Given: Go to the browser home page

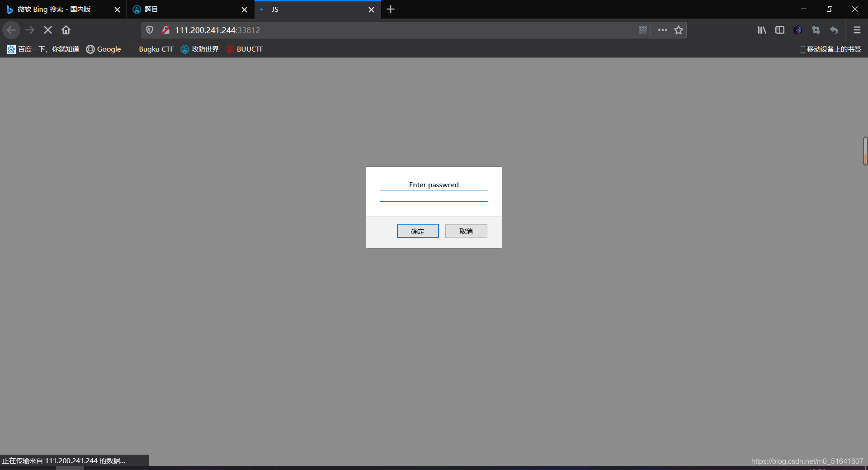Looking at the screenshot, I should click(x=66, y=30).
